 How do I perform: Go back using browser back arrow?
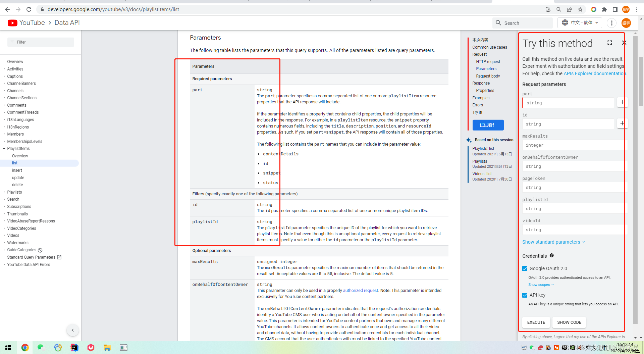pyautogui.click(x=7, y=9)
